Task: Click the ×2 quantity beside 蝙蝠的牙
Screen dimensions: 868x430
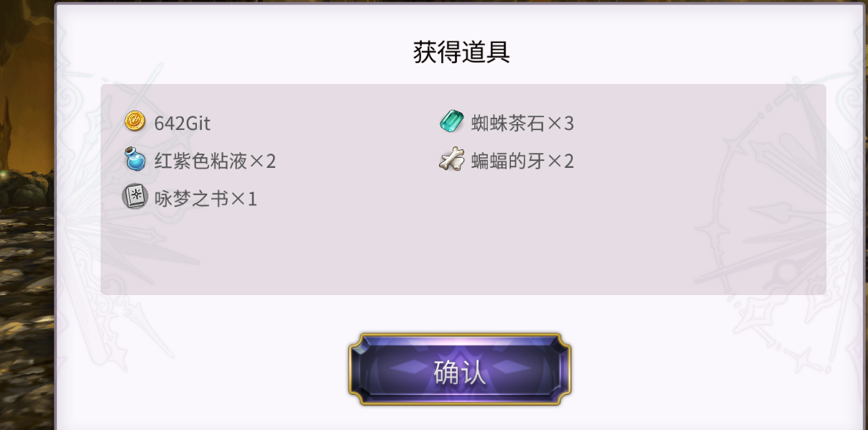Action: click(x=561, y=161)
